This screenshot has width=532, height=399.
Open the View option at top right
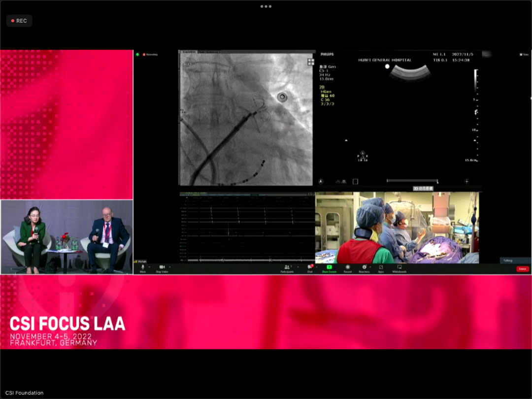click(x=525, y=54)
